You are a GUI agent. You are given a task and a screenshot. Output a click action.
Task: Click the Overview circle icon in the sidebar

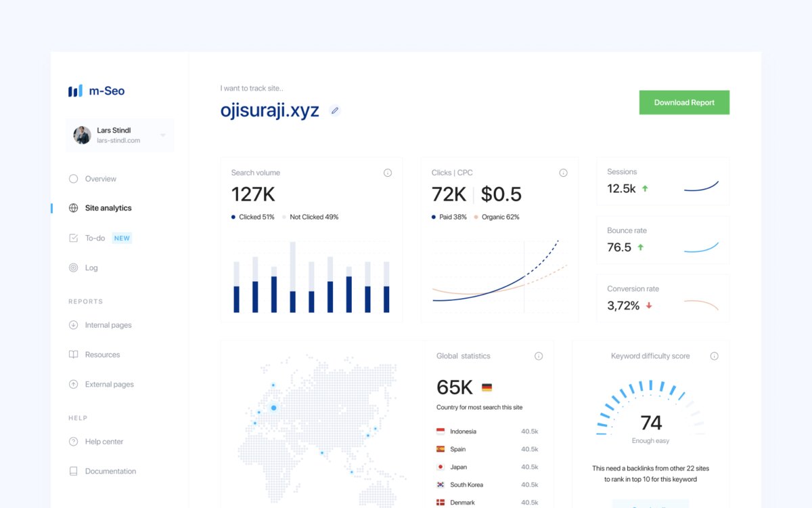coord(73,179)
